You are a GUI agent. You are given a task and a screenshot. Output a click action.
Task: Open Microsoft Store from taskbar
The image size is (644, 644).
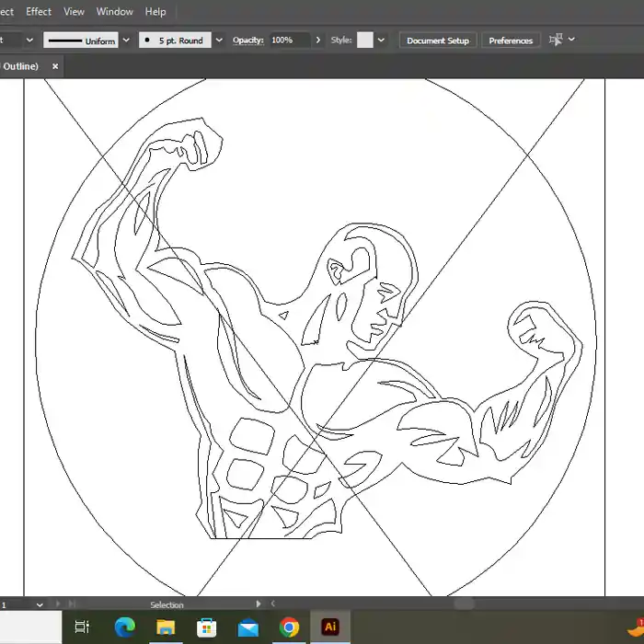[207, 627]
